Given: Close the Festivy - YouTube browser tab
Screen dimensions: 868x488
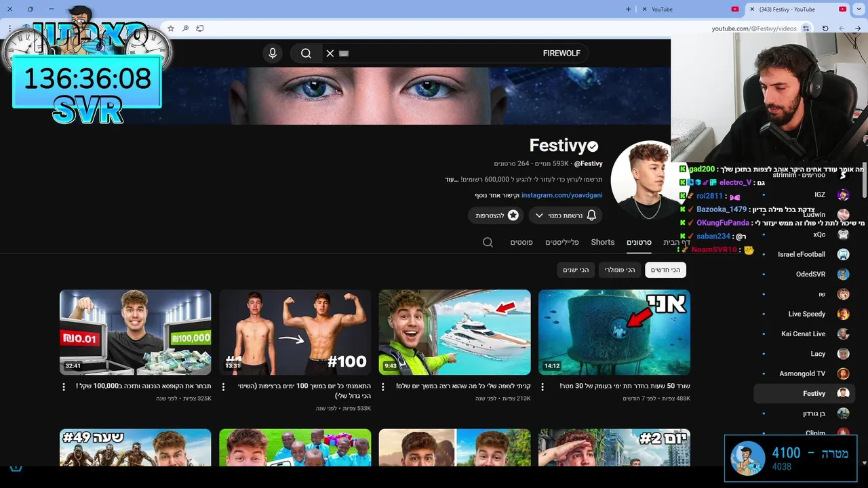Looking at the screenshot, I should pos(752,9).
